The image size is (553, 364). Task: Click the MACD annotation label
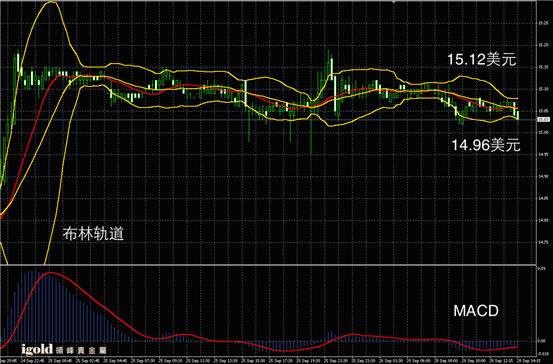click(476, 311)
